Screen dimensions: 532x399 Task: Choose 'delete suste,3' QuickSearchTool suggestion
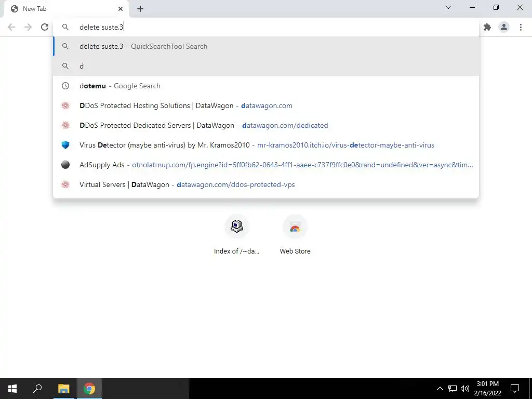266,46
